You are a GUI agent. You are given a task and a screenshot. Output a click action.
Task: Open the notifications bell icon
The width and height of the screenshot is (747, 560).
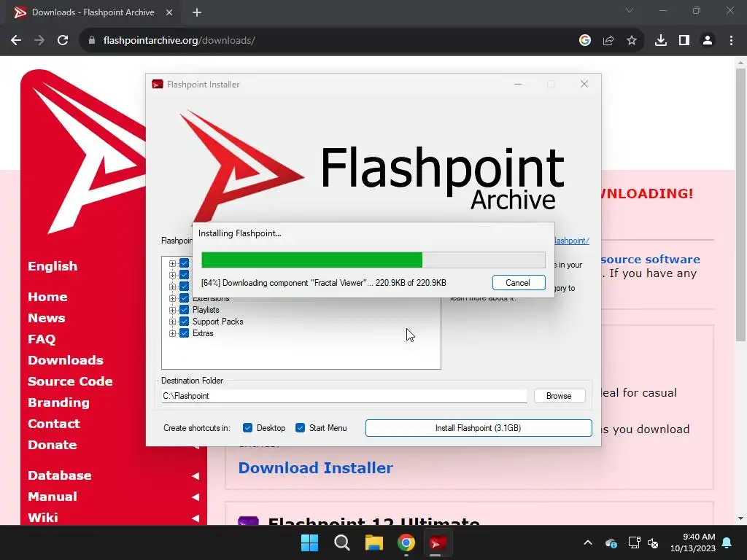(727, 542)
